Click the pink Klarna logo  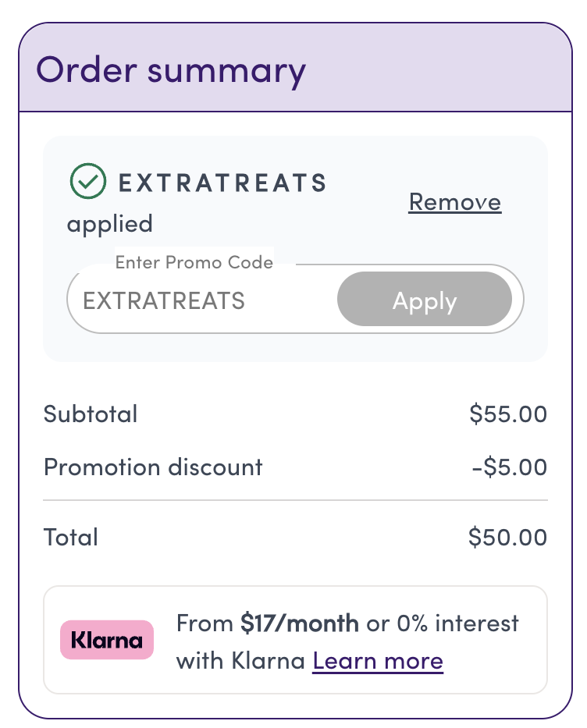107,640
